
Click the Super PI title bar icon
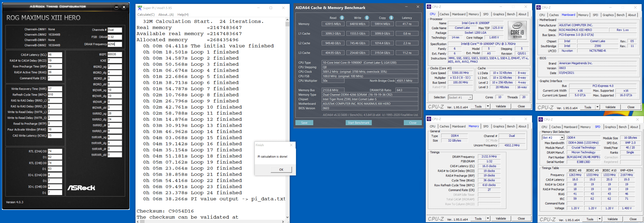(x=140, y=8)
